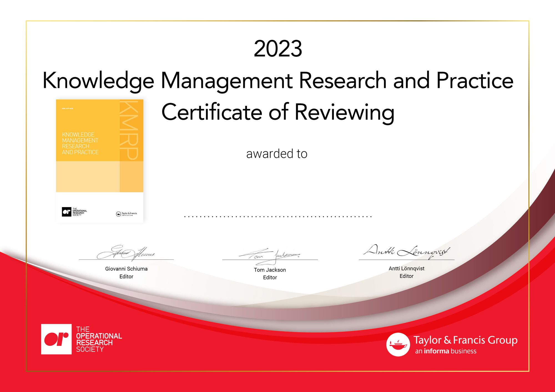
Task: Click Antti Lönnqvist's handwritten signature
Action: pos(407,251)
